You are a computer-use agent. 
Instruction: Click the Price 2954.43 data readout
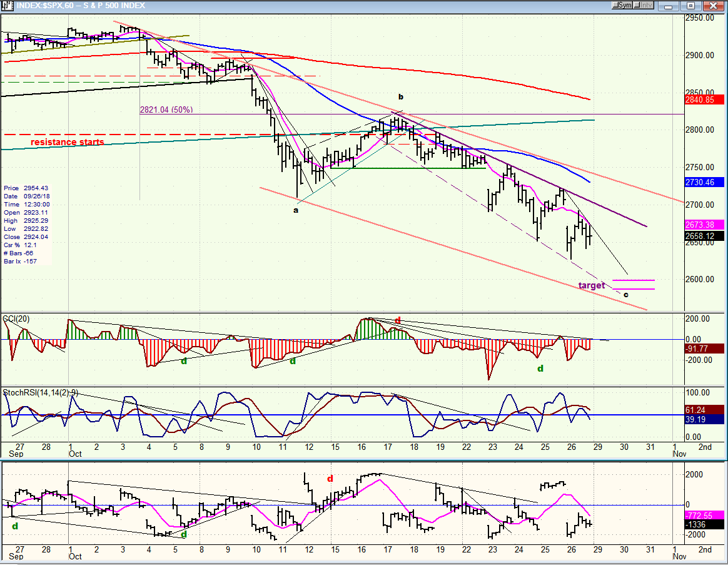point(26,188)
